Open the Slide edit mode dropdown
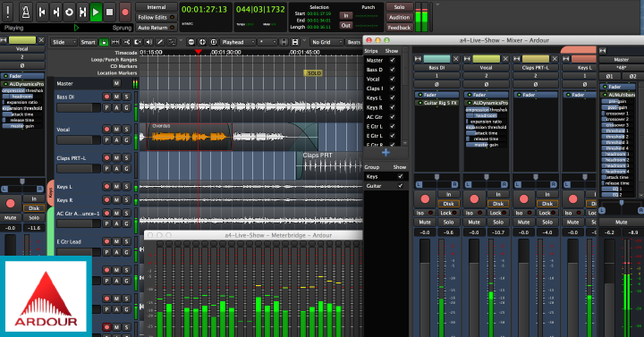This screenshot has width=644, height=337. click(64, 42)
